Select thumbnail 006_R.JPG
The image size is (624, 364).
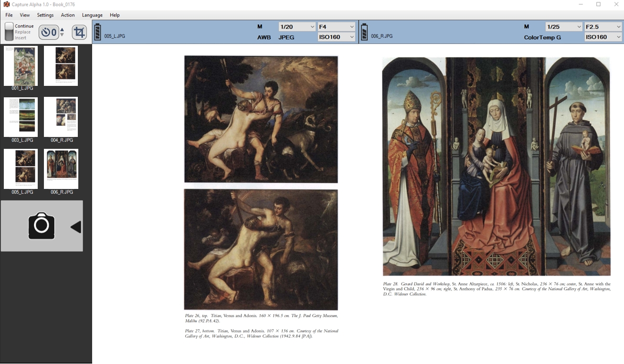coord(61,169)
